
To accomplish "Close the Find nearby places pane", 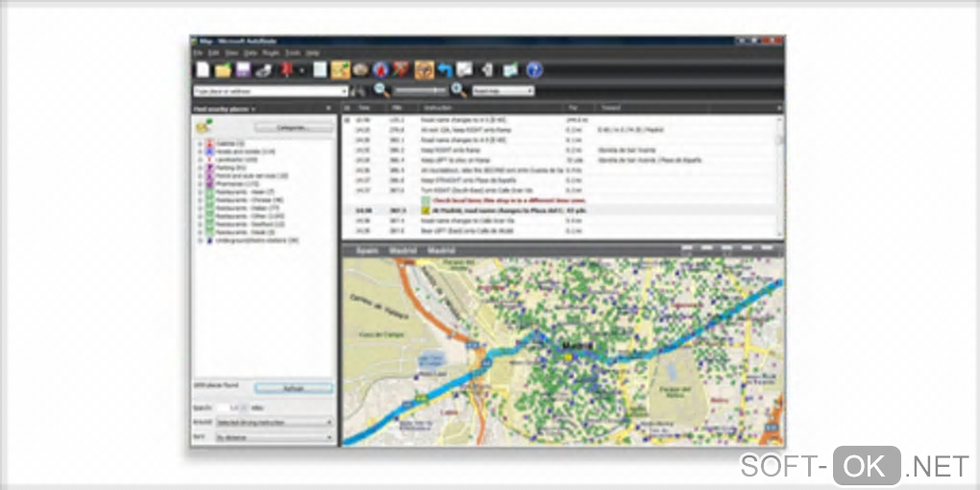I will (x=329, y=109).
